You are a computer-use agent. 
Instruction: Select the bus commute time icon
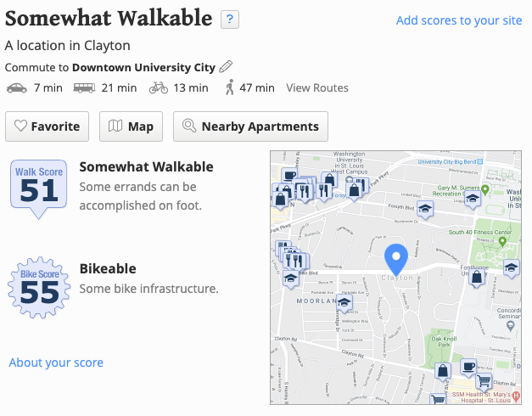[84, 88]
